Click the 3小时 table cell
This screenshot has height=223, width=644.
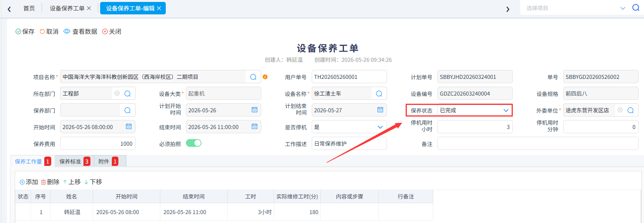coord(251,212)
